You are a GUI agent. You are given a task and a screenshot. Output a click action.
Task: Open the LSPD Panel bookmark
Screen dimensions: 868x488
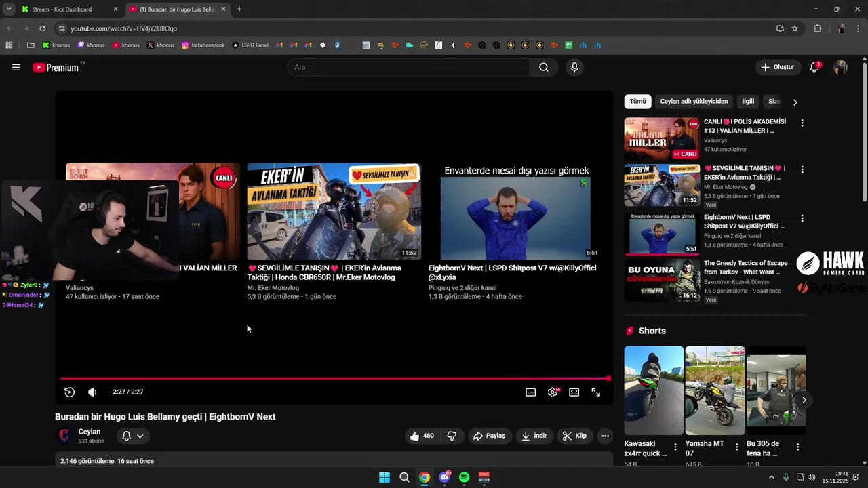tap(250, 45)
